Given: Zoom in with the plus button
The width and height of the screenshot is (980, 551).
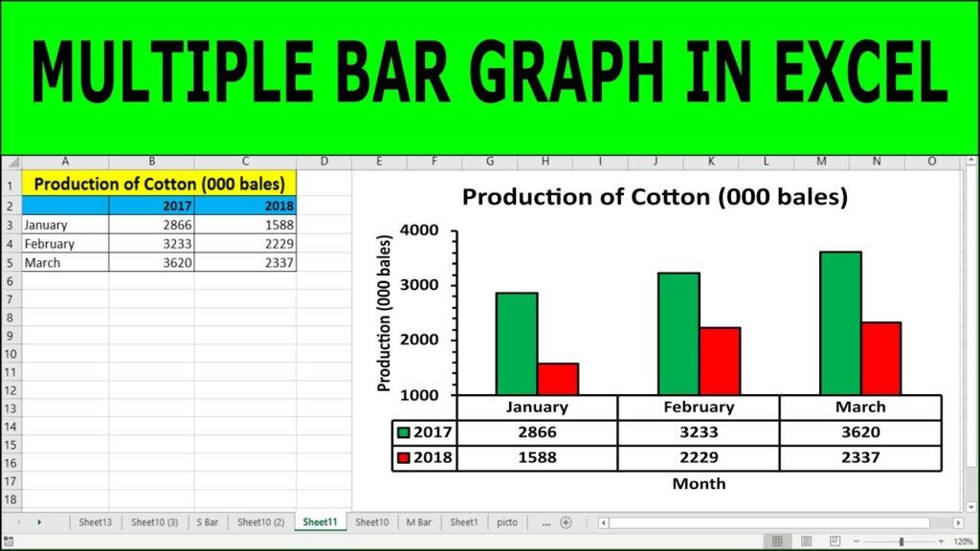Looking at the screenshot, I should click(x=942, y=541).
